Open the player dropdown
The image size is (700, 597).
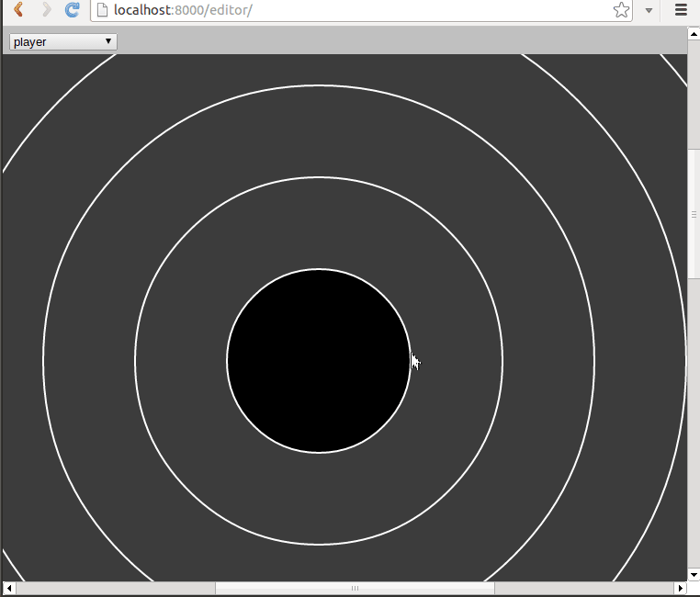(63, 41)
